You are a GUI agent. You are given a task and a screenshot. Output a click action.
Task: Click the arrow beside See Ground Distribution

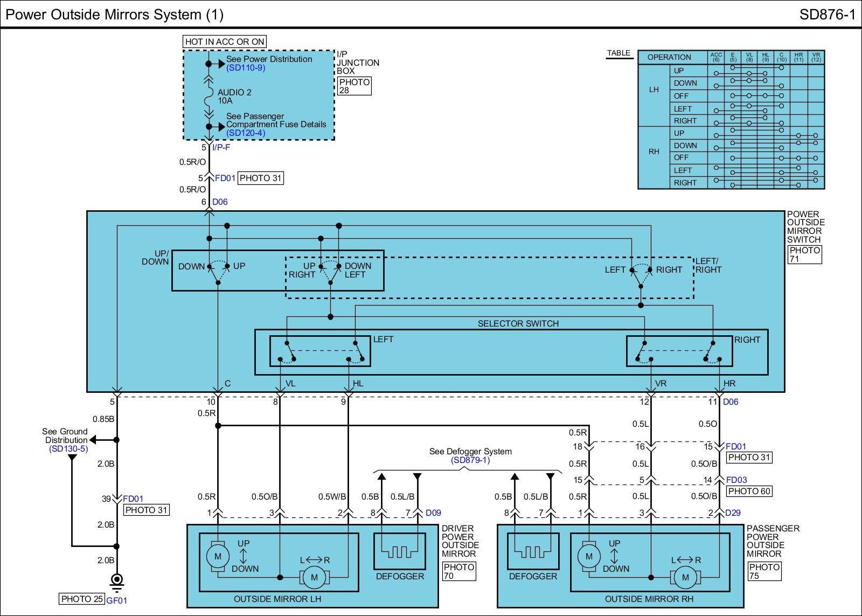(93, 440)
